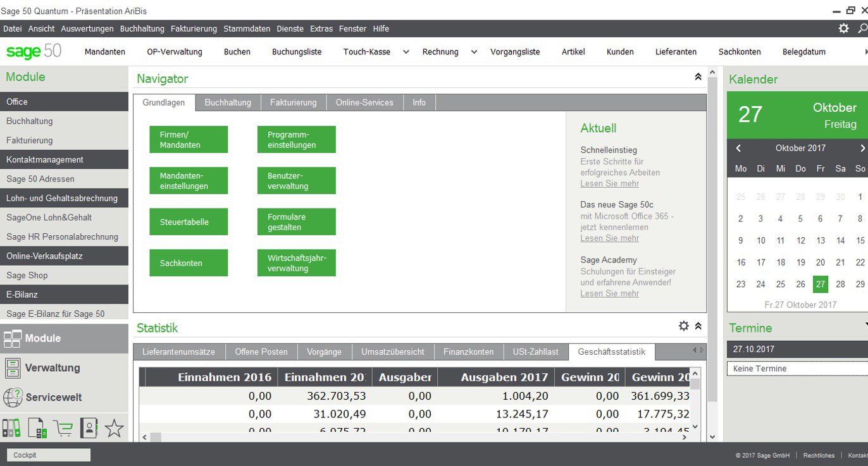
Task: Open the Stammdaten menu
Action: pyautogui.click(x=247, y=28)
